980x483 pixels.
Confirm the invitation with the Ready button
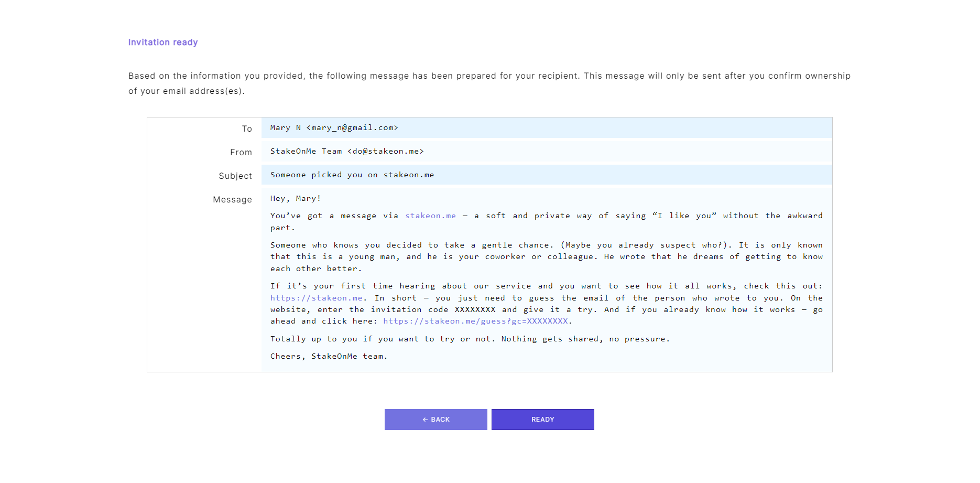pyautogui.click(x=542, y=420)
